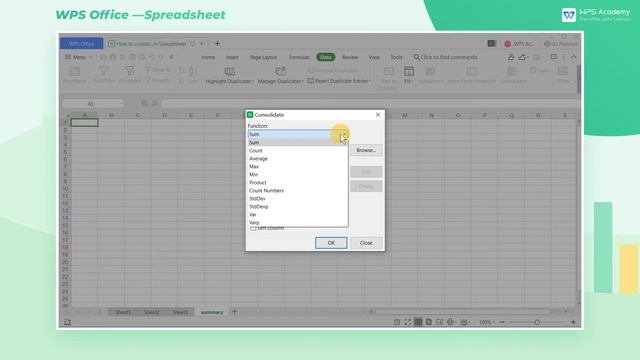Choose Count from the Function list
Image resolution: width=640 pixels, height=360 pixels.
click(x=298, y=151)
